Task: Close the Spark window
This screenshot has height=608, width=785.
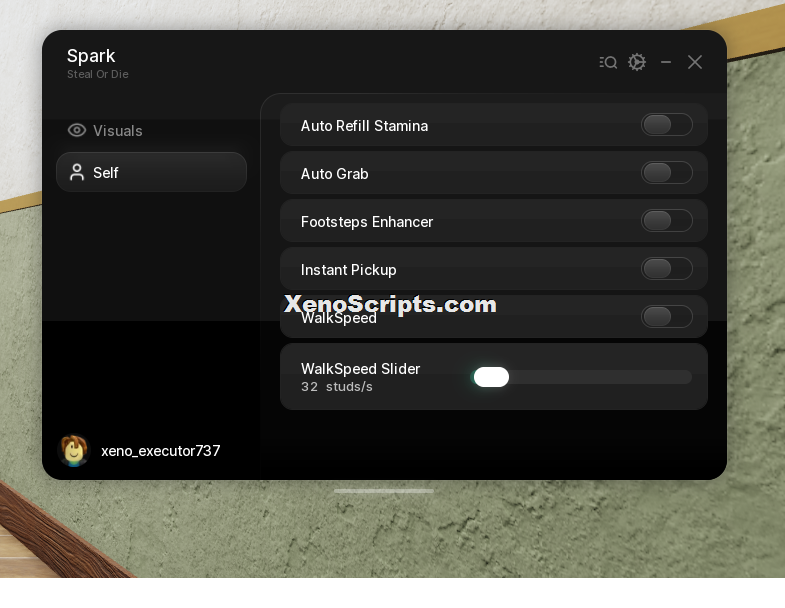Action: click(695, 62)
